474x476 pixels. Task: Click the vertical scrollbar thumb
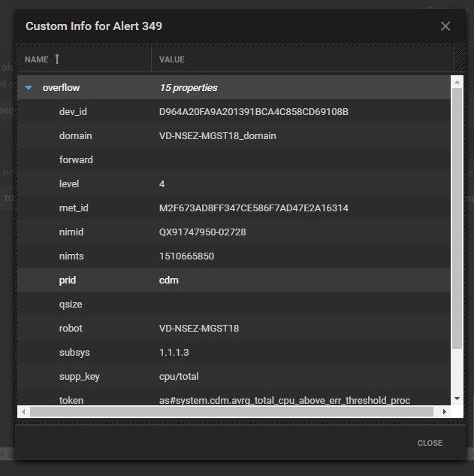457,218
